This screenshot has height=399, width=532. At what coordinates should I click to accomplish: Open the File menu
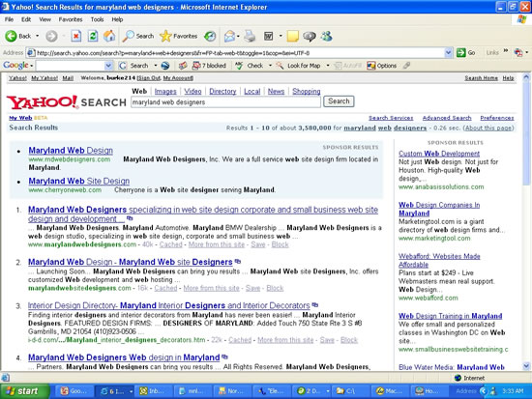pos(9,19)
